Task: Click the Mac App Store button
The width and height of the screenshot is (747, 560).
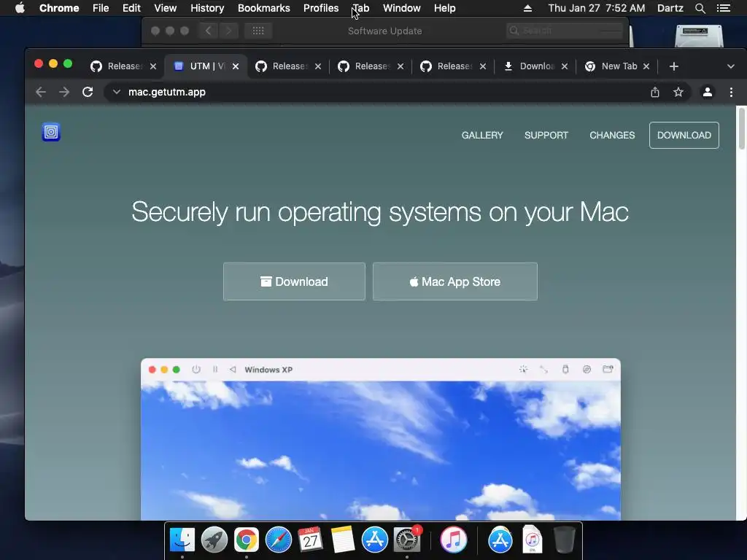Action: (455, 281)
